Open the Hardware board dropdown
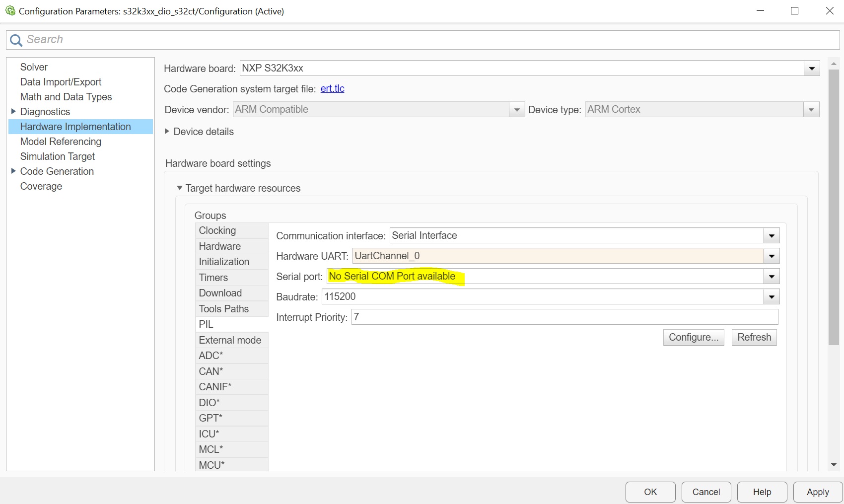Viewport: 844px width, 504px height. click(x=811, y=68)
